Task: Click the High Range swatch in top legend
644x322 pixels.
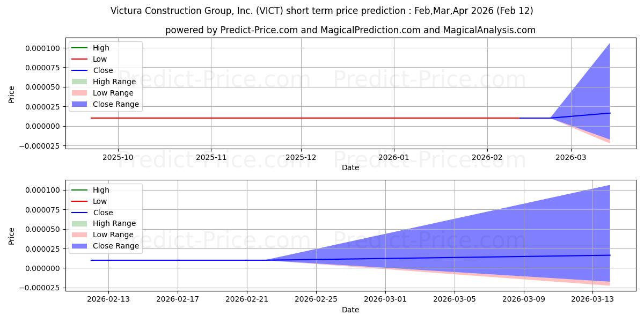Action: 79,82
